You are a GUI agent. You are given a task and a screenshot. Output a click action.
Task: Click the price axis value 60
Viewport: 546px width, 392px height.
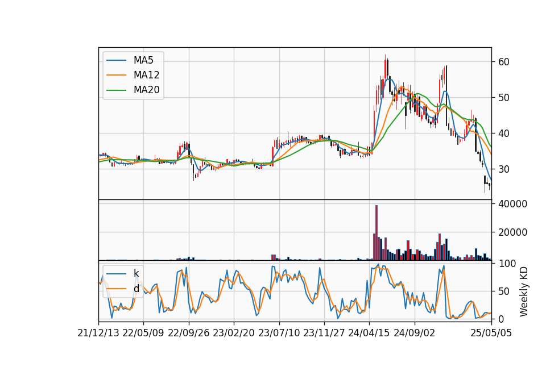(504, 62)
